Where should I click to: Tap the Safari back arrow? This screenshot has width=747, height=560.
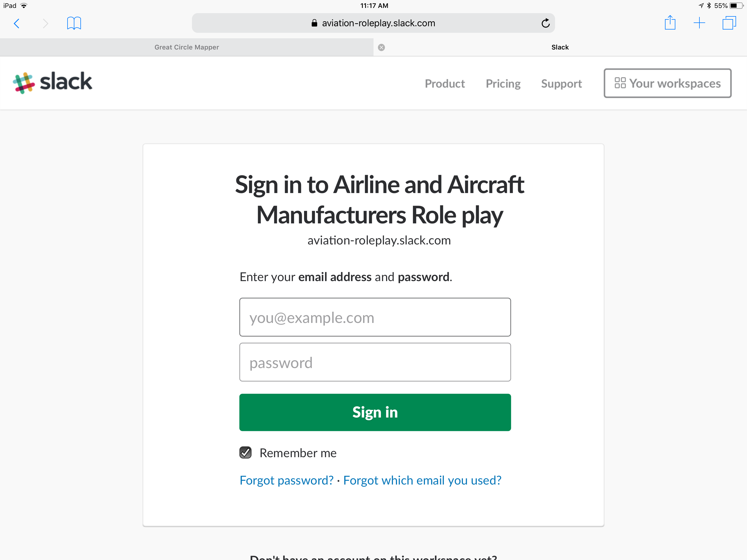17,23
